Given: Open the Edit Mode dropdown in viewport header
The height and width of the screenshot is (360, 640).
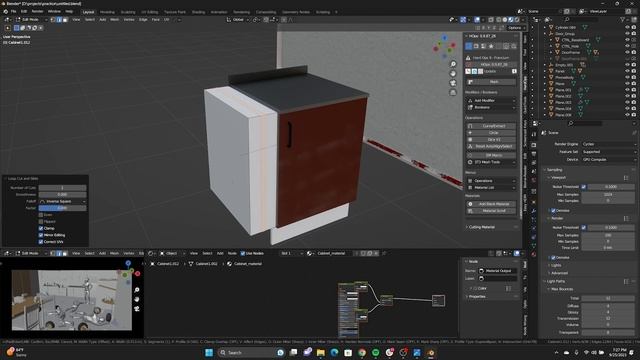Looking at the screenshot, I should [x=30, y=20].
